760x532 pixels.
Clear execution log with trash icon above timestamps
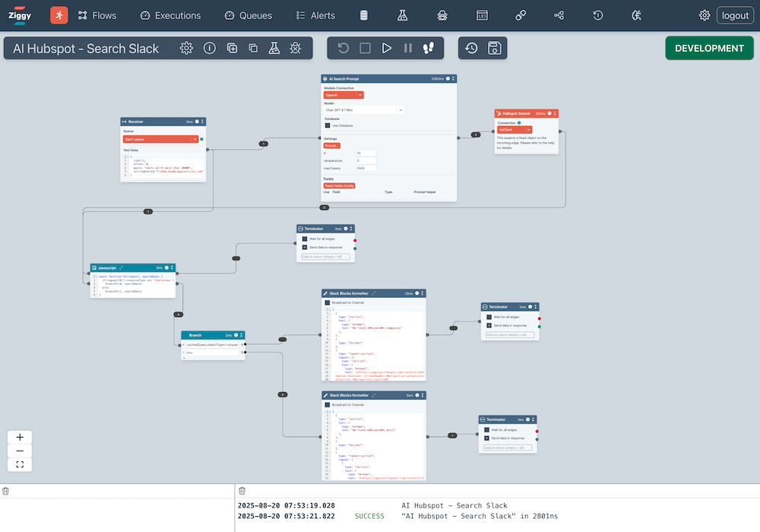point(242,491)
